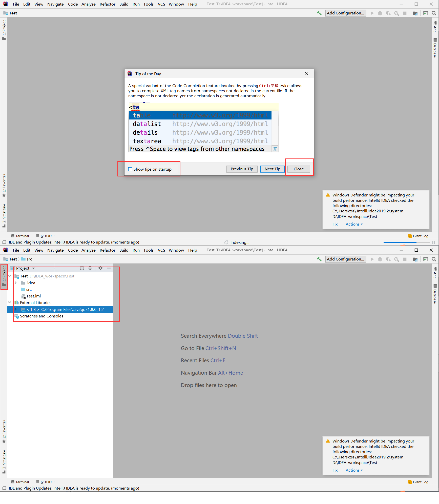Open Analyze menu in bottom window

point(88,250)
